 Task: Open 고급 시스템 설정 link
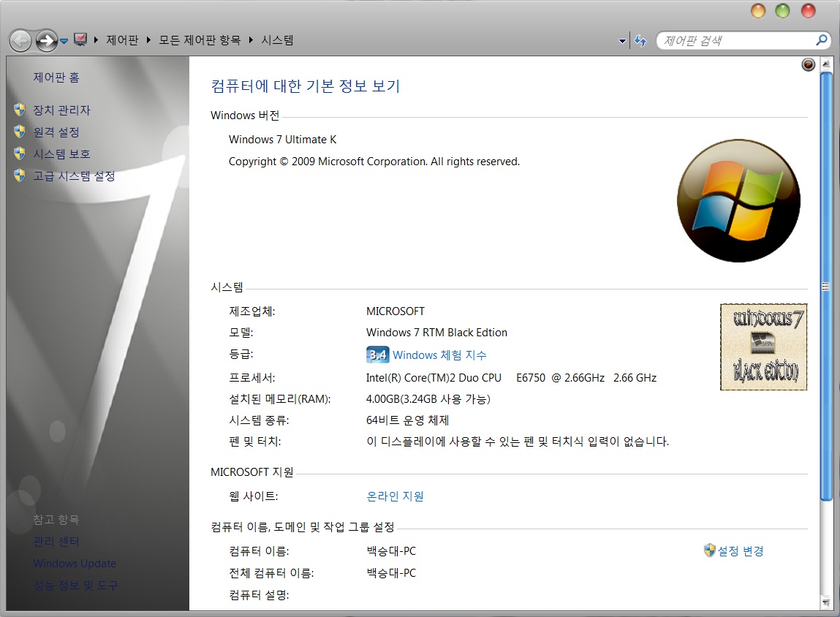pos(74,176)
